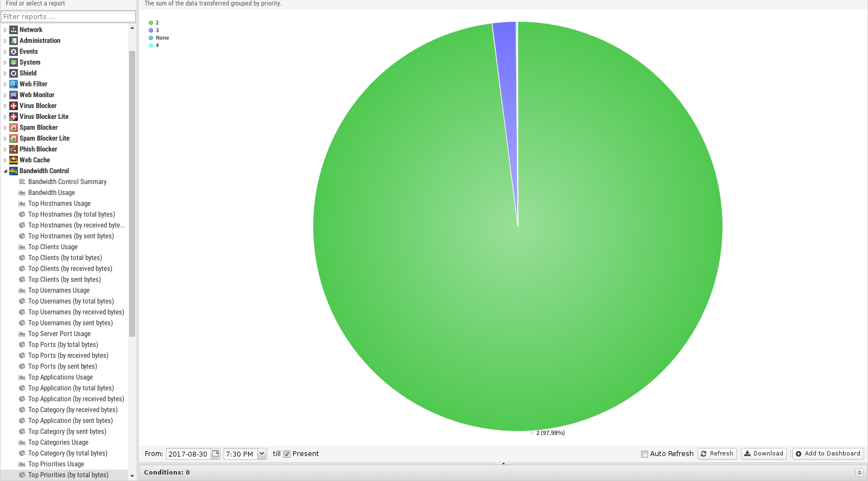
Task: Open the Shield reports category
Action: pos(28,73)
